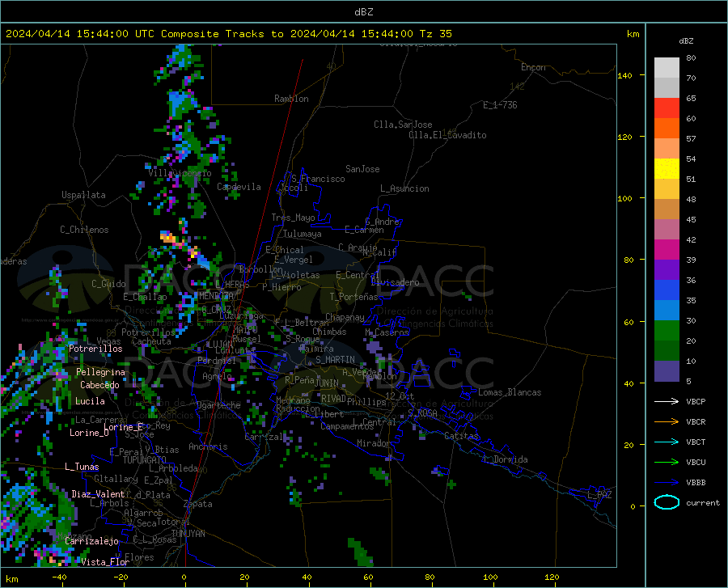Click the Pellegrina label
This screenshot has width=728, height=588.
pos(101,372)
